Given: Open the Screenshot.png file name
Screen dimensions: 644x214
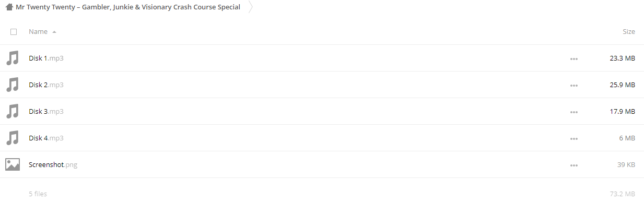Looking at the screenshot, I should point(53,165).
